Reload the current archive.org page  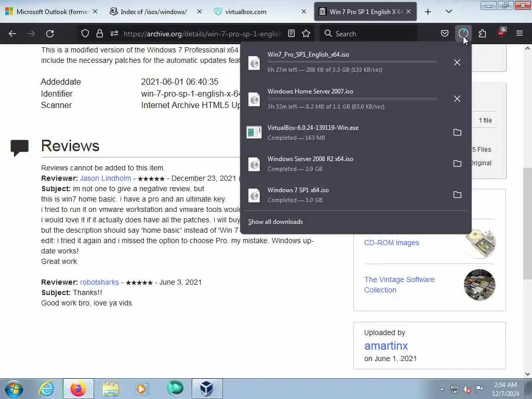50,34
